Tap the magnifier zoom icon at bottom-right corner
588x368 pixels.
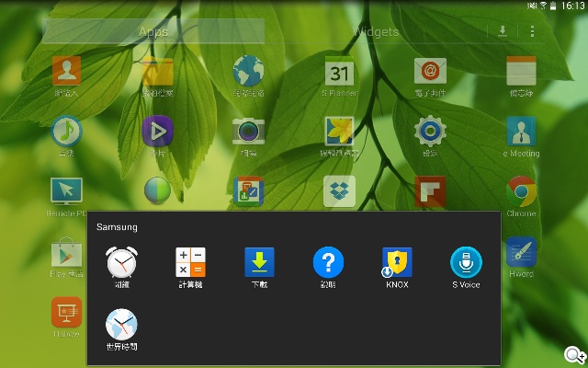pos(575,355)
